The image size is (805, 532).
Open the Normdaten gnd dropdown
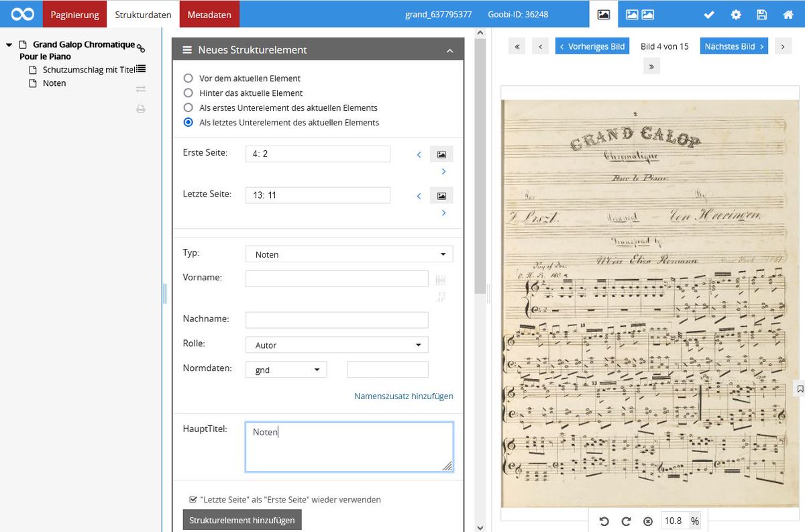tap(286, 370)
